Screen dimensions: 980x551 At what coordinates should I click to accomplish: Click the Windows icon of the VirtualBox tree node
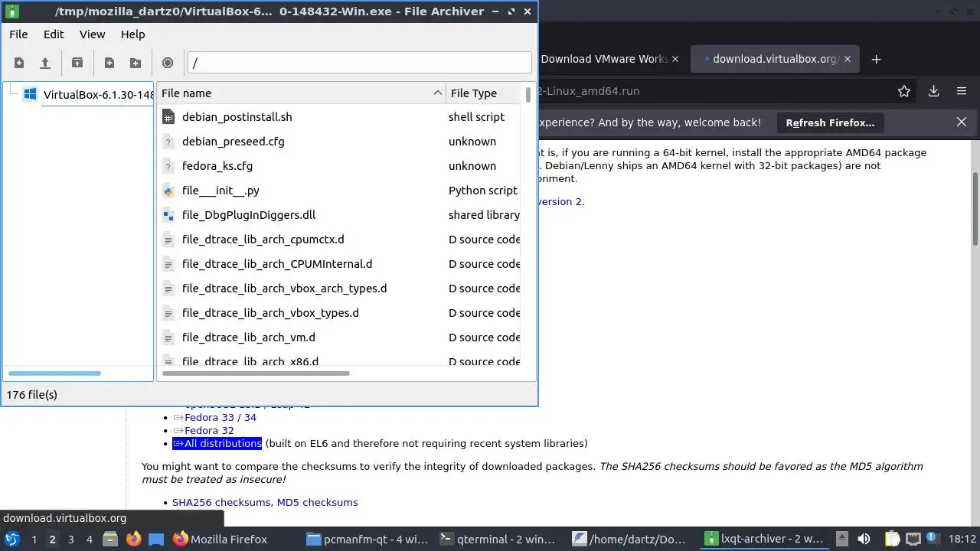pos(30,94)
